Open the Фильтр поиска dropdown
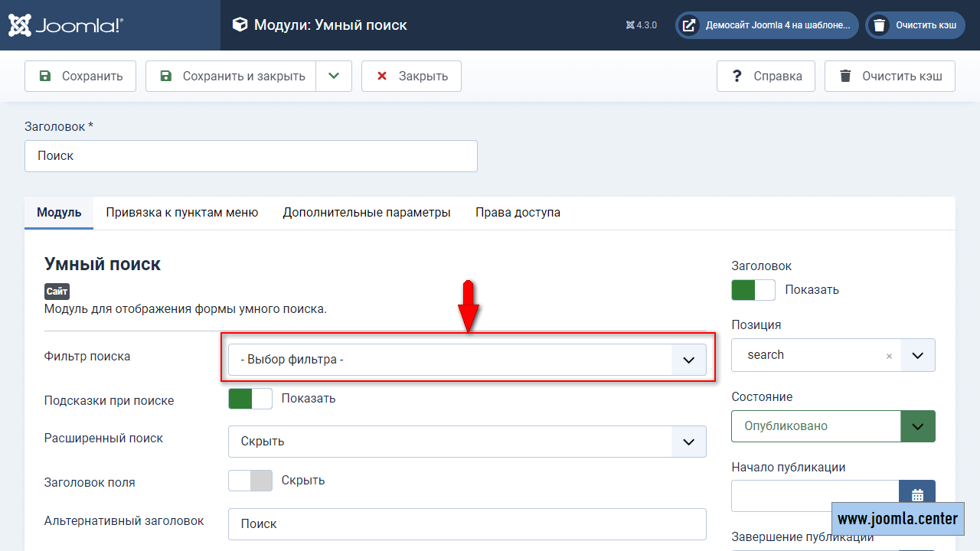 point(467,360)
